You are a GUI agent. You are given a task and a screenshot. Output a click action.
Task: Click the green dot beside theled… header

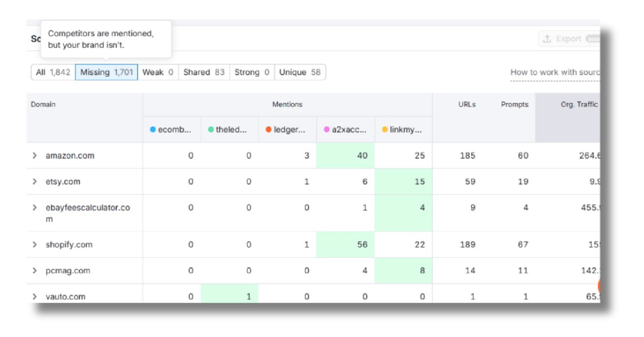211,130
